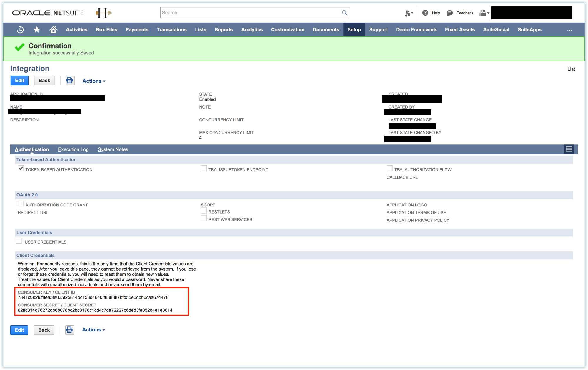Expand the bottom Actions dropdown
588x370 pixels.
point(93,330)
